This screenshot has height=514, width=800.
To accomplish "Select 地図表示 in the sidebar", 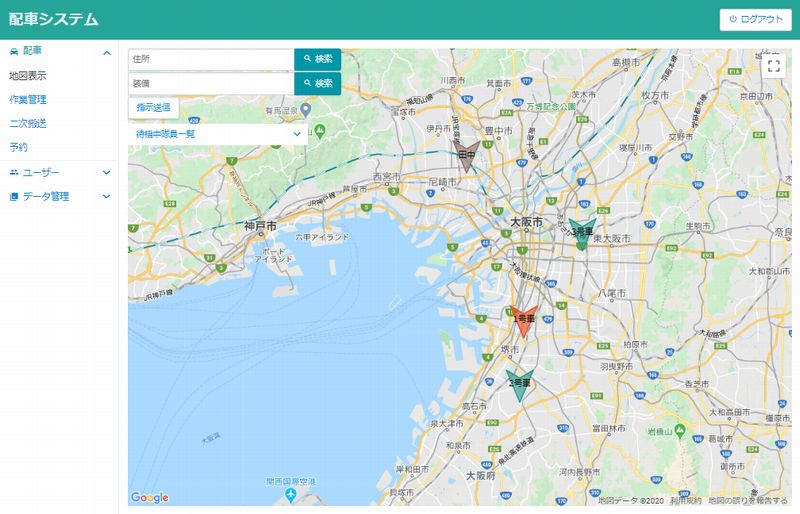I will [28, 76].
